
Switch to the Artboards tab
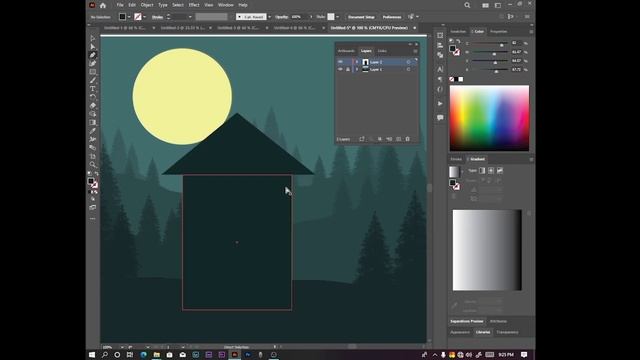(x=346, y=51)
